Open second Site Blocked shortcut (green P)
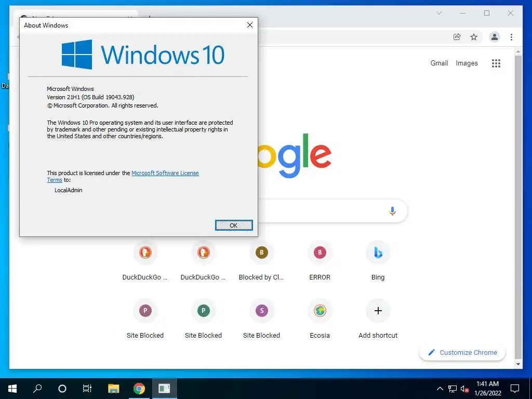 pos(203,320)
